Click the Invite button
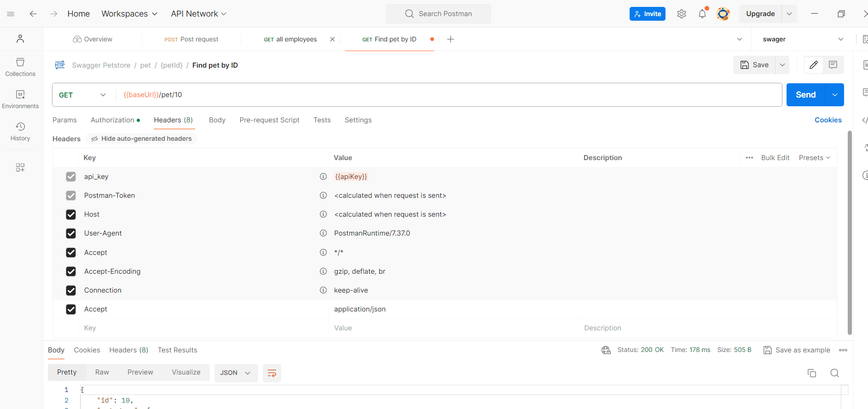The width and height of the screenshot is (868, 409). [x=648, y=14]
